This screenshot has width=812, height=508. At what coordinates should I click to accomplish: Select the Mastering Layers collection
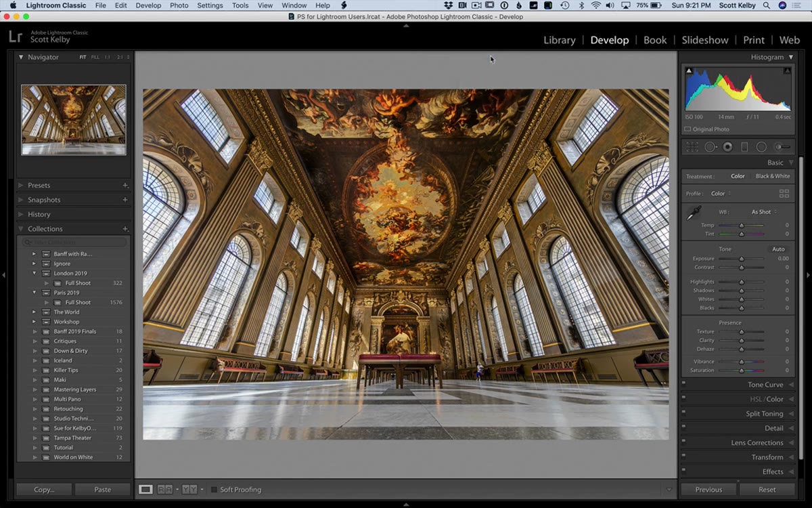(74, 389)
